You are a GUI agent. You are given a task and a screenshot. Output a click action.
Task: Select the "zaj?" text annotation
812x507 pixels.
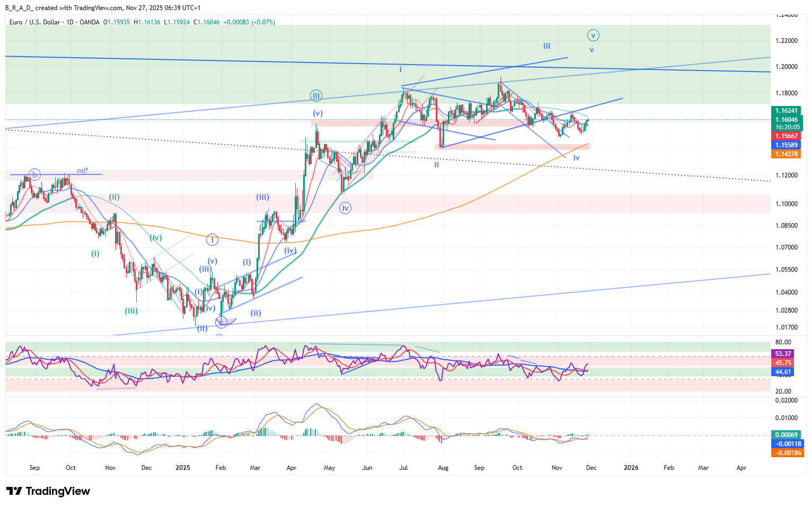click(82, 171)
